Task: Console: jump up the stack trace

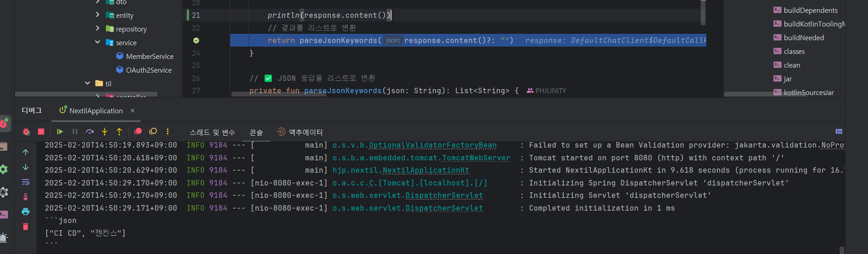Action: [x=26, y=152]
